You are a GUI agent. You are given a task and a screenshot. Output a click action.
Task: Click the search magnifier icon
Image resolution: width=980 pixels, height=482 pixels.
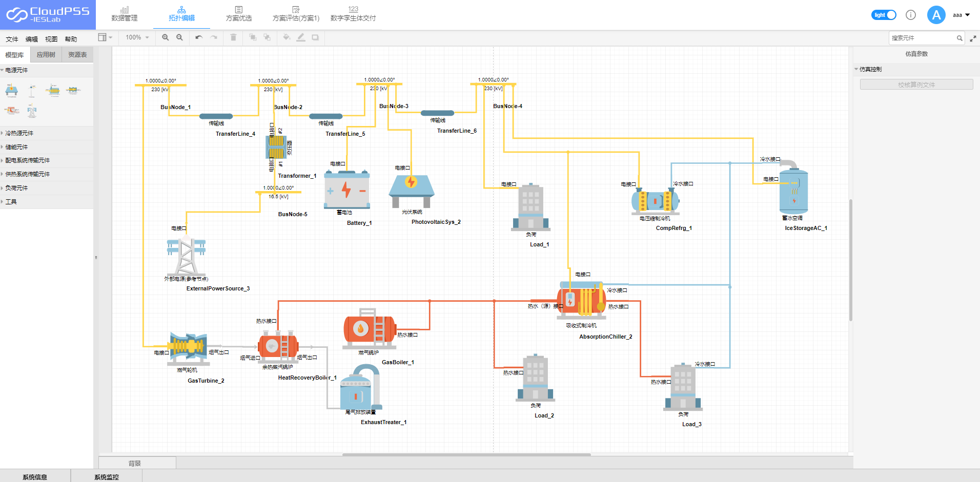(959, 38)
